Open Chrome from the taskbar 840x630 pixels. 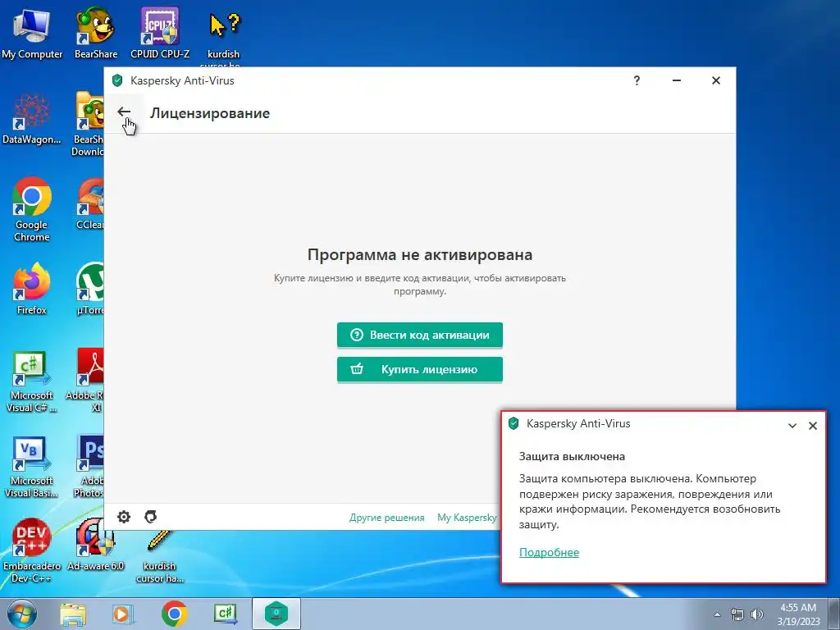tap(174, 614)
